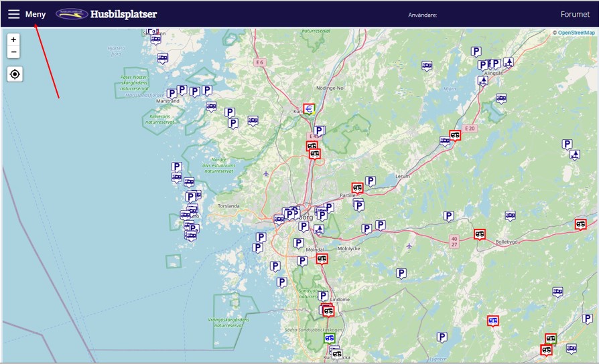Screen dimensions: 599x364
Task: Click the Användare user label
Action: [x=422, y=15]
